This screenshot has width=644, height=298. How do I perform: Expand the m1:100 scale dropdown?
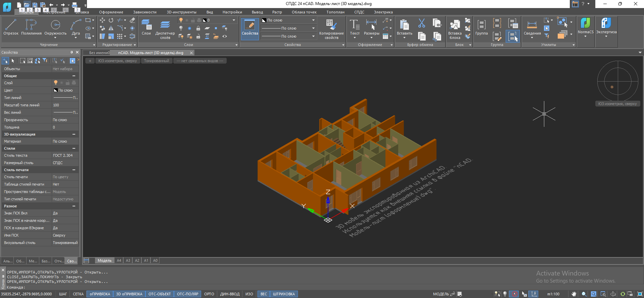[553, 294]
